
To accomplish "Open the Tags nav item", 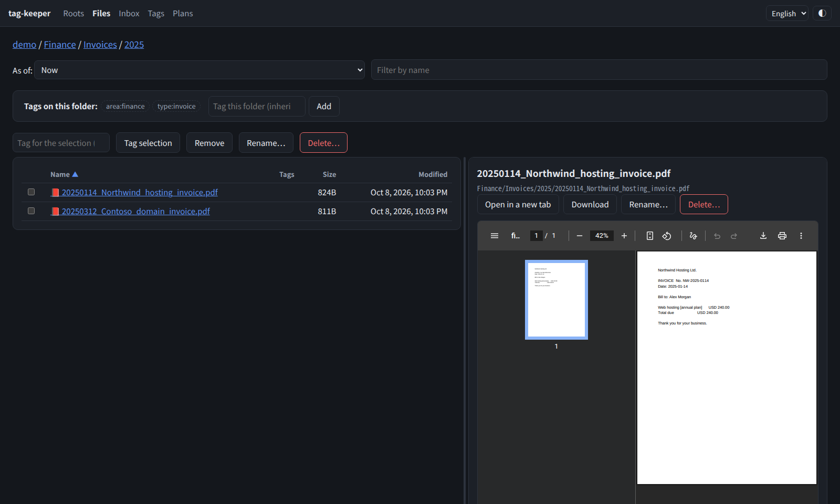I will (156, 13).
